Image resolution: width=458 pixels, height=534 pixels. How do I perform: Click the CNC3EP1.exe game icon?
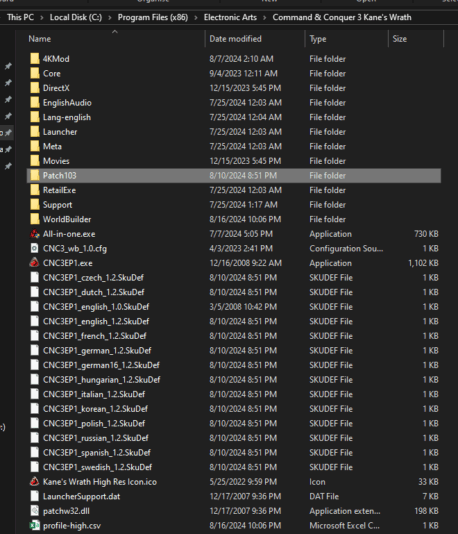pos(35,263)
